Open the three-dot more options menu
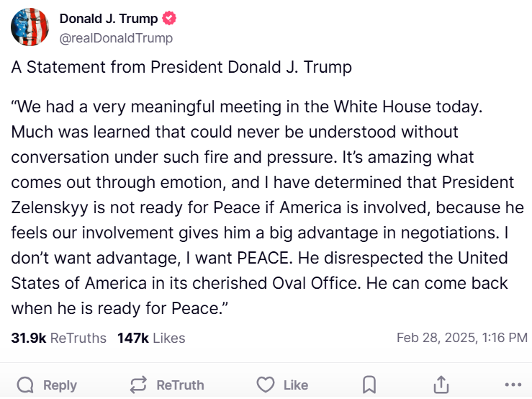This screenshot has width=532, height=399. coord(513,385)
